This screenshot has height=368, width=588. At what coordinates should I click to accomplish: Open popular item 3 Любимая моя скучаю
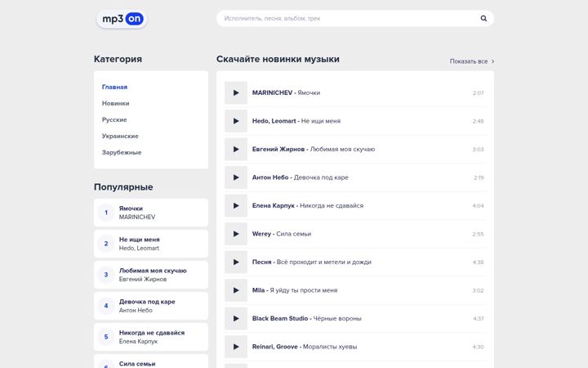tap(151, 275)
